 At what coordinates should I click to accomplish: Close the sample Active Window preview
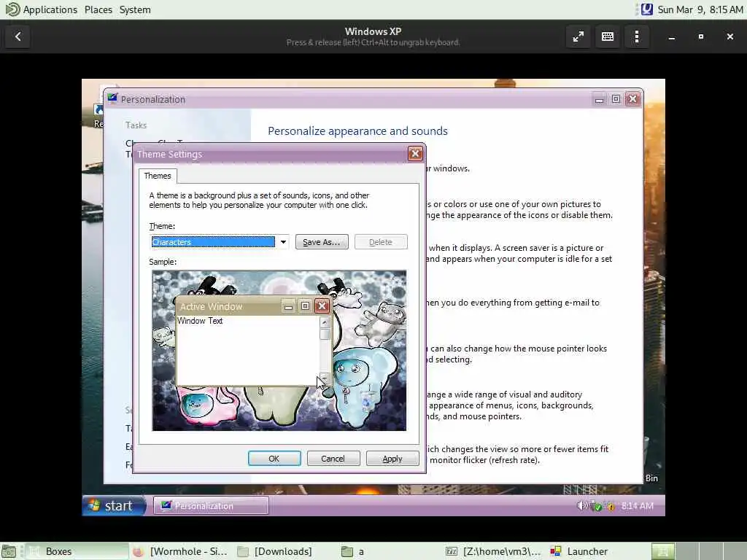click(x=322, y=306)
